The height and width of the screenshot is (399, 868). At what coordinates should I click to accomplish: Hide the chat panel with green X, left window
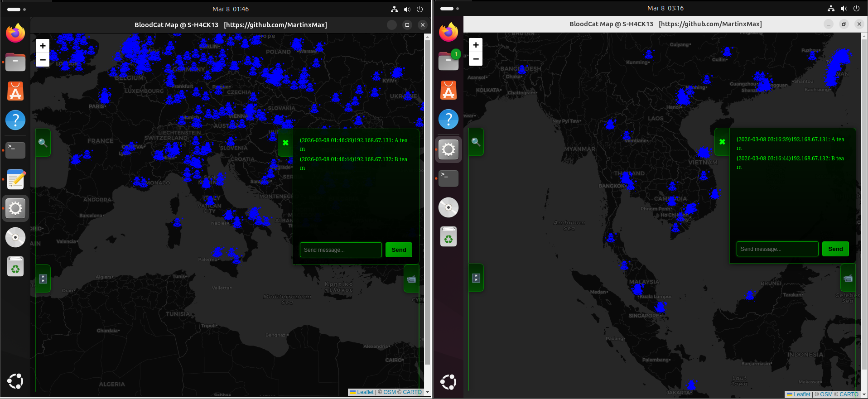(x=285, y=143)
